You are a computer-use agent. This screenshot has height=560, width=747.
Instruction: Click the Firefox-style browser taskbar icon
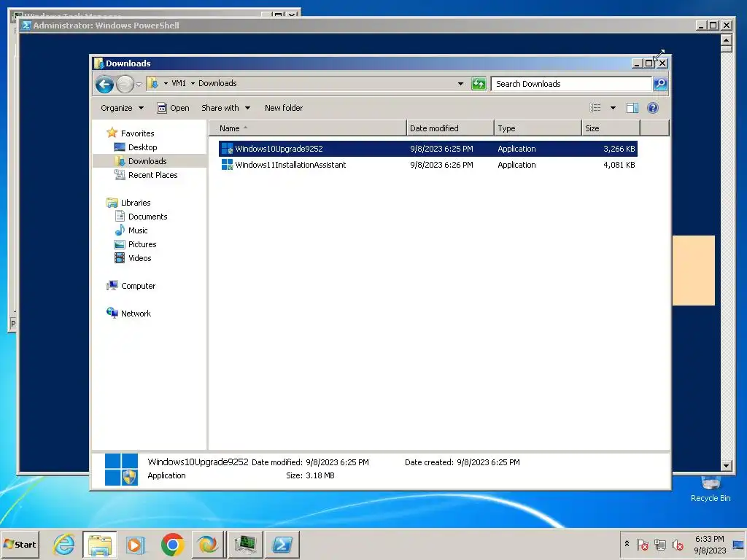[208, 544]
